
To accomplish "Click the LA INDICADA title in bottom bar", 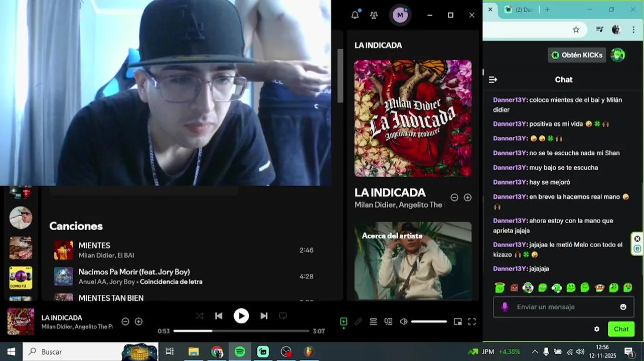I will pyautogui.click(x=62, y=317).
